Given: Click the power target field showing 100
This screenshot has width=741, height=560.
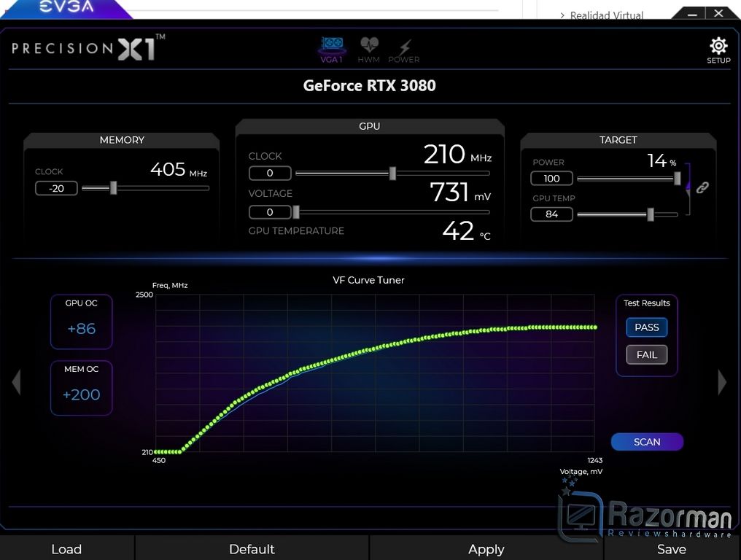Looking at the screenshot, I should [551, 178].
